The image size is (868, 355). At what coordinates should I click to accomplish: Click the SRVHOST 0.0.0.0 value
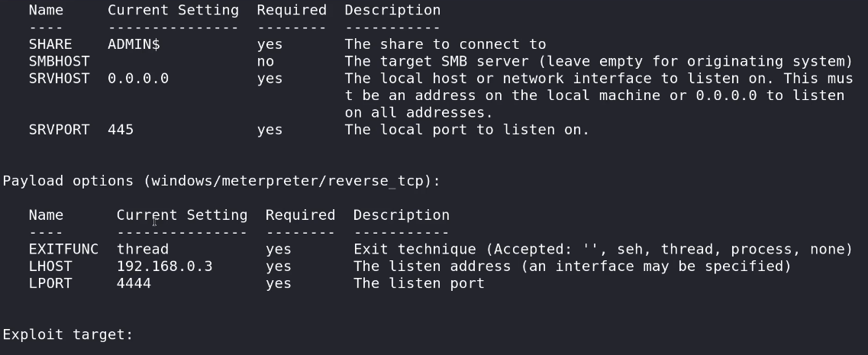tap(138, 79)
